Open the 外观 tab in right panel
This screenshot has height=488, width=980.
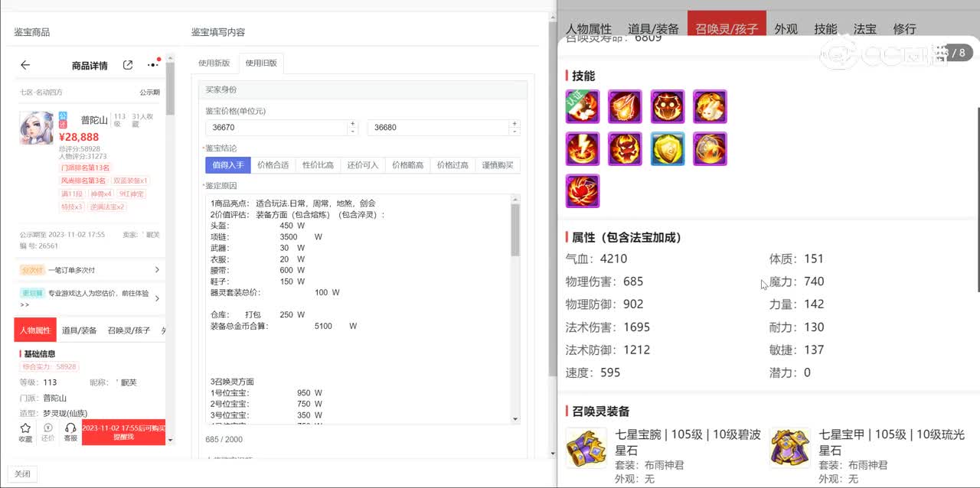point(786,29)
